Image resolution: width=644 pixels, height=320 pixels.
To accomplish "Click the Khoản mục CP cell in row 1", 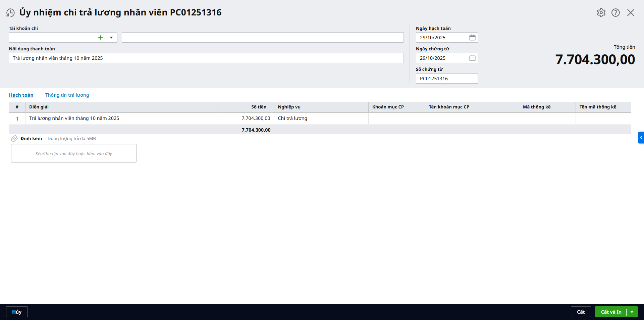I will pyautogui.click(x=396, y=119).
